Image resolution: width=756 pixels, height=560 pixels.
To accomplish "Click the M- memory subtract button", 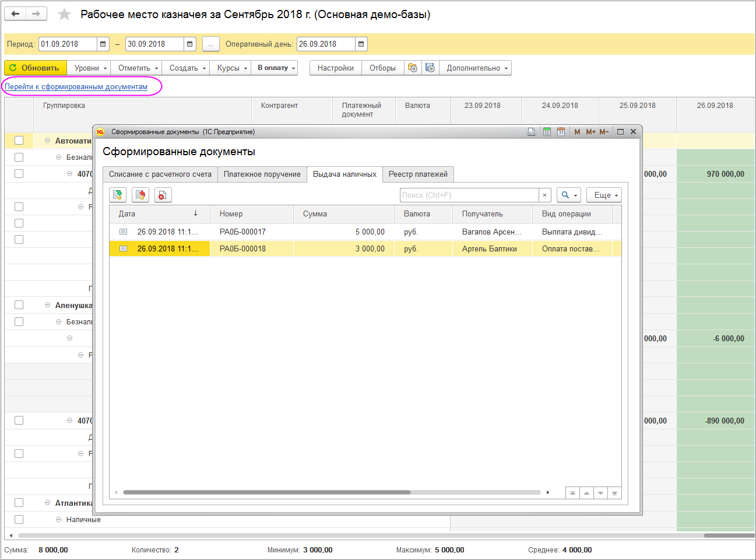I will [604, 132].
